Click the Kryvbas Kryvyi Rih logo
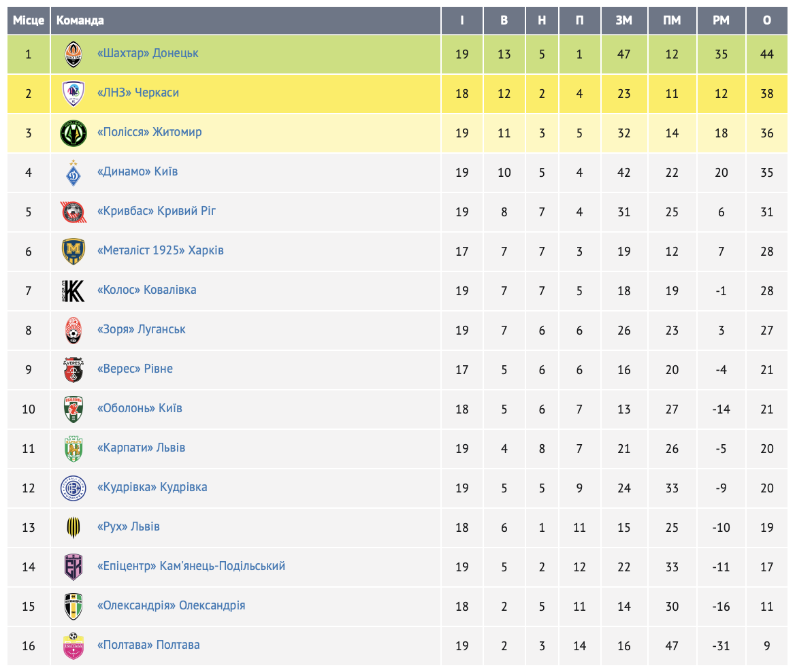 [74, 212]
